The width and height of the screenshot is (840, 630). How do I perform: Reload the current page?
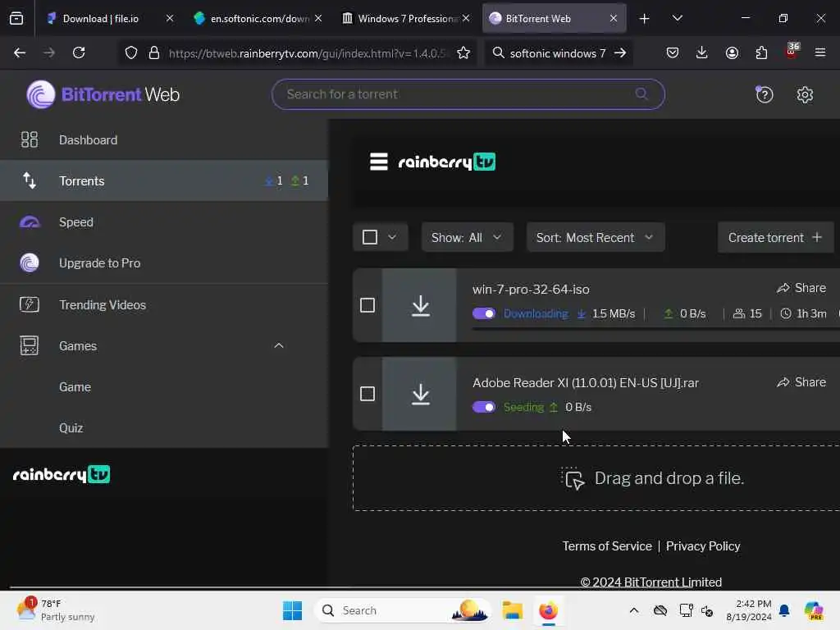click(79, 52)
